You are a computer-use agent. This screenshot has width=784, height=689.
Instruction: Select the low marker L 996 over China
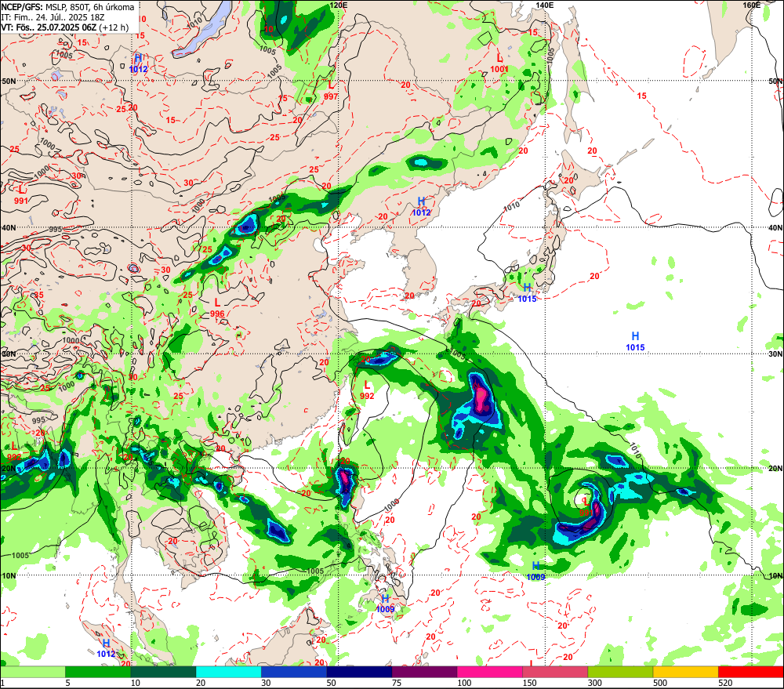[217, 309]
